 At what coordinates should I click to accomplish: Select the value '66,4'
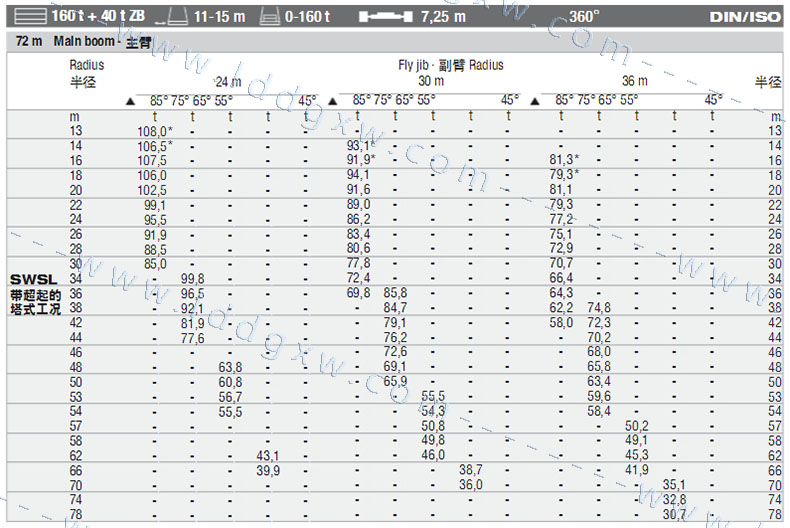pyautogui.click(x=561, y=279)
